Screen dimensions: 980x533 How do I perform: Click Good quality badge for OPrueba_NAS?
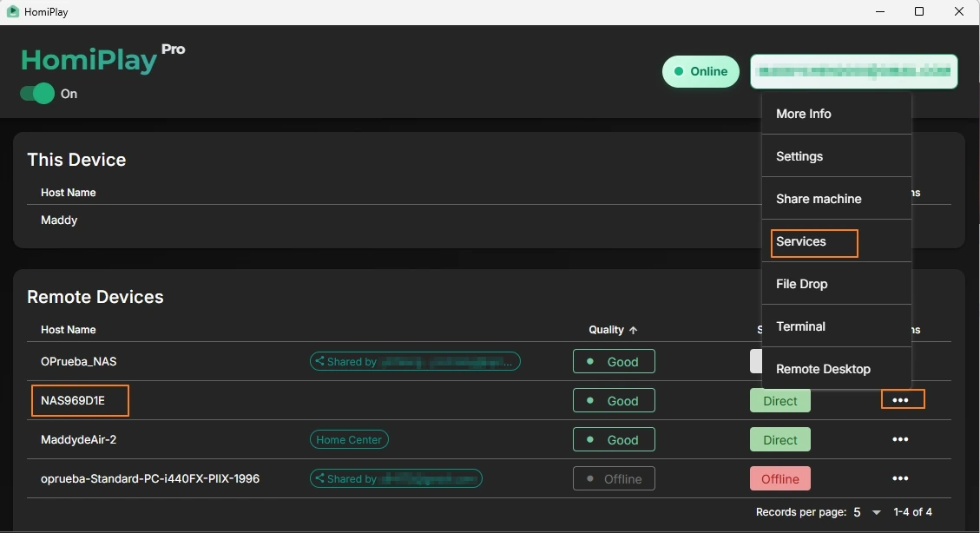(x=614, y=361)
